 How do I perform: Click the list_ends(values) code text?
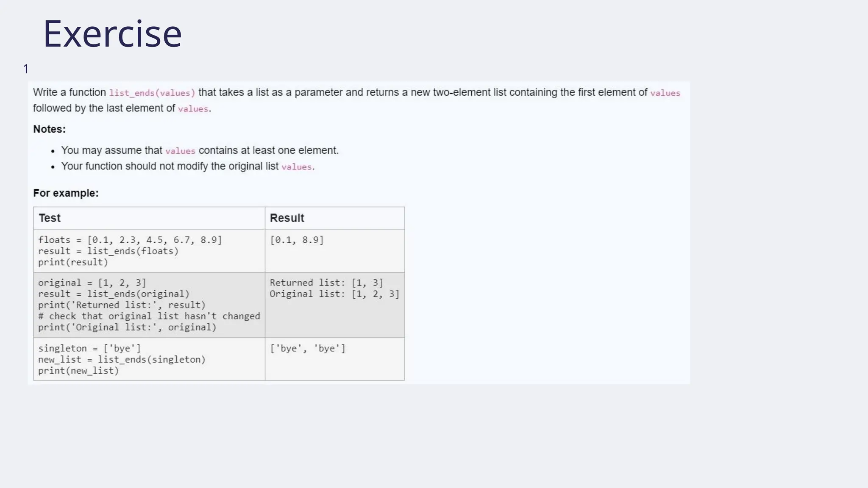(x=152, y=93)
